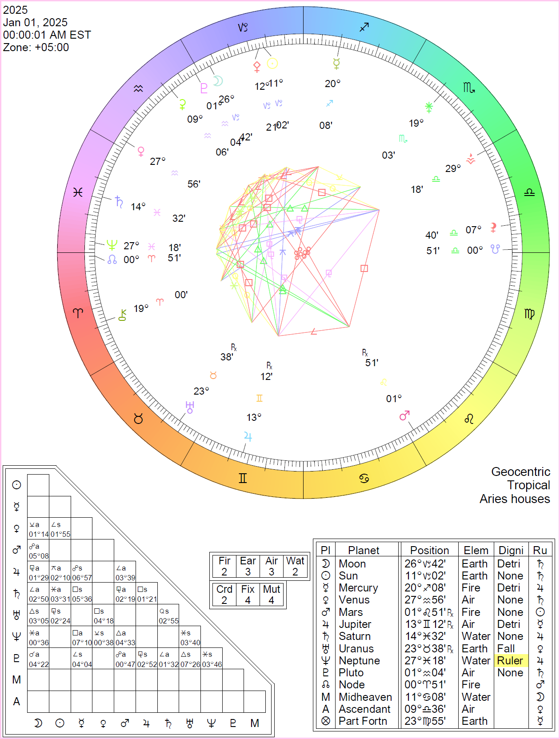Screen dimensions: 560x739
Task: Click the Position column header in the planet table
Action: 429,550
